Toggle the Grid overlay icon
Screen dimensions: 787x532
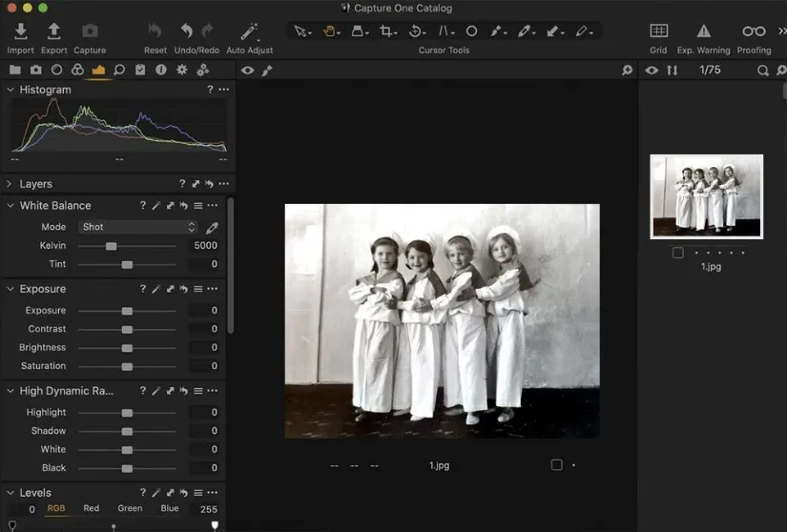pyautogui.click(x=658, y=31)
